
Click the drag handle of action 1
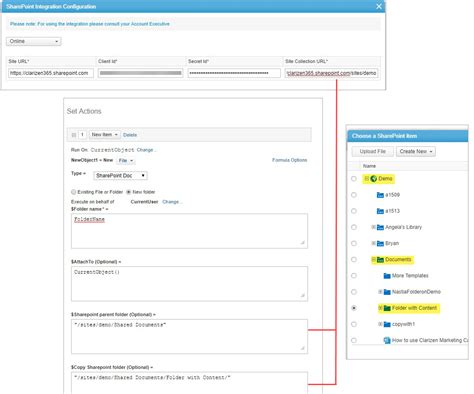tap(74, 135)
